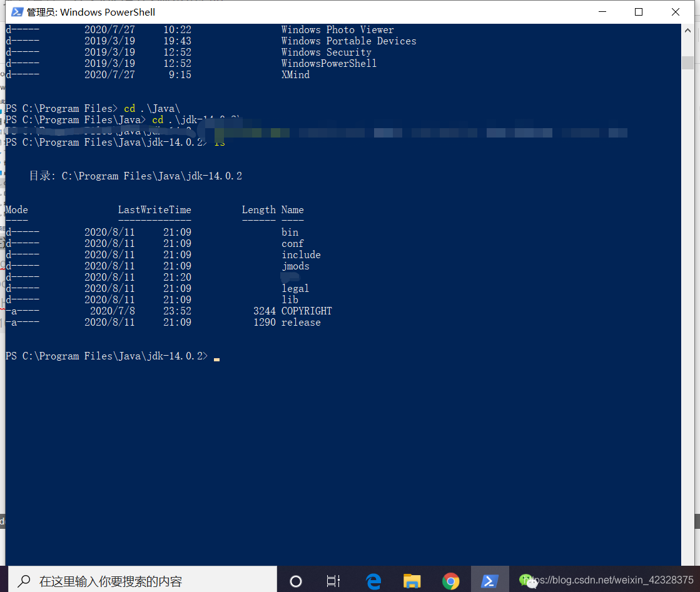Maximize the PowerShell window
Screen dimensions: 700x592
point(639,12)
